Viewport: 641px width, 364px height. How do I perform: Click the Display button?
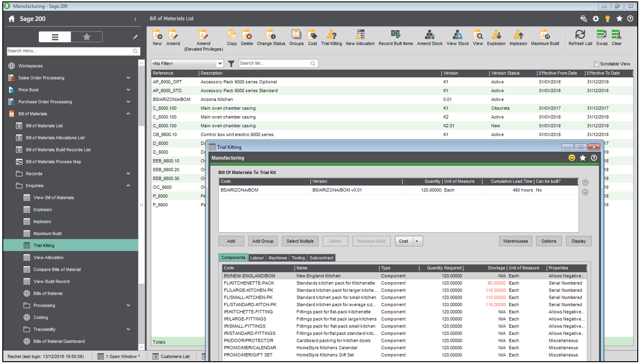579,241
